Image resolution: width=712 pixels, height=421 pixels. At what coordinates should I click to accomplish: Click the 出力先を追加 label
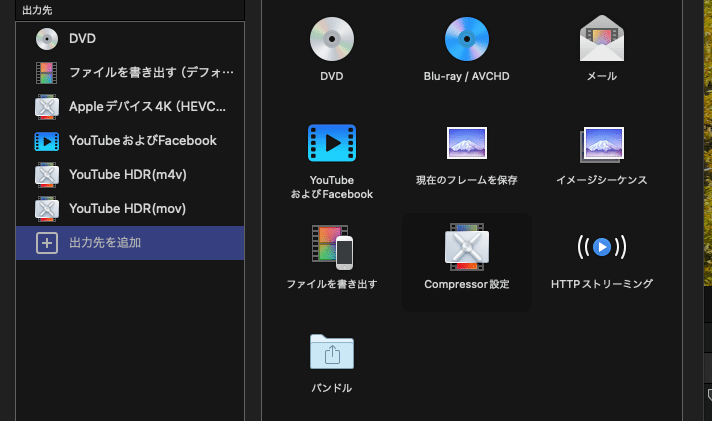click(x=105, y=243)
